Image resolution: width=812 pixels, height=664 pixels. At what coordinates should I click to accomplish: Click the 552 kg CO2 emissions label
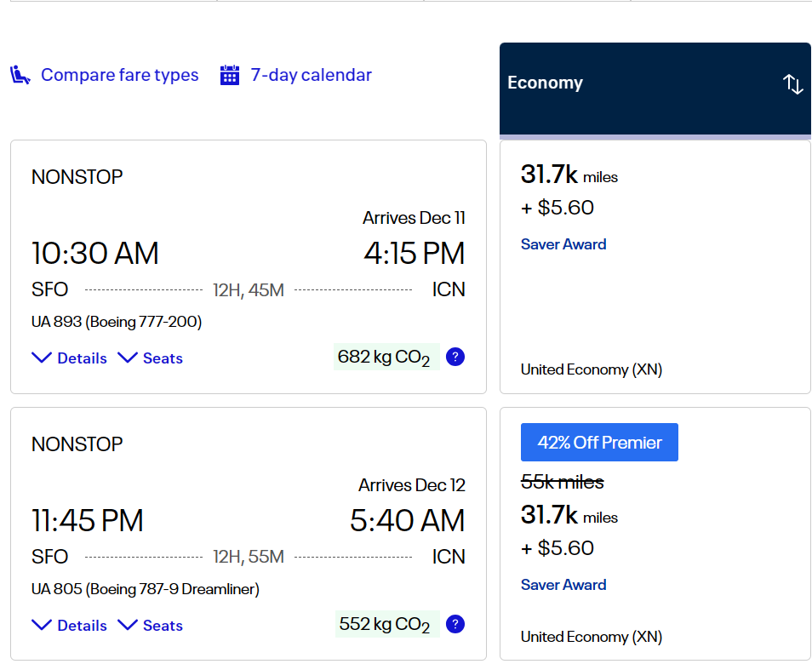(387, 624)
